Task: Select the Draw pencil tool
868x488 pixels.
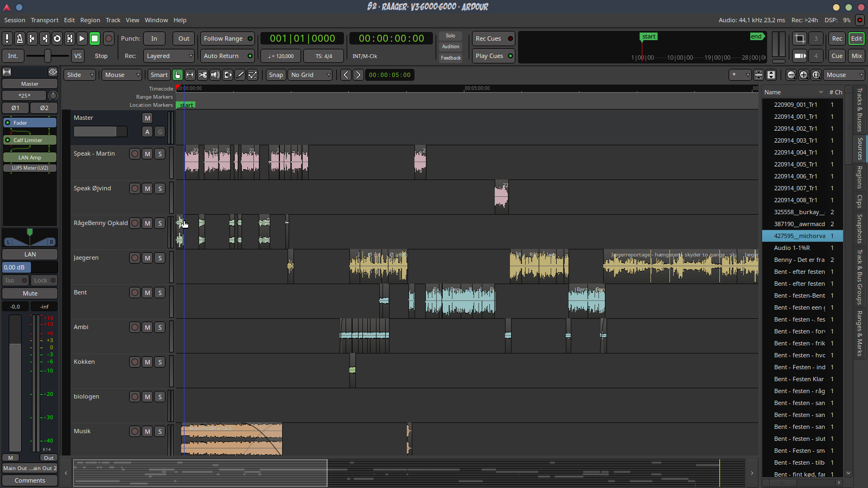Action: (240, 75)
